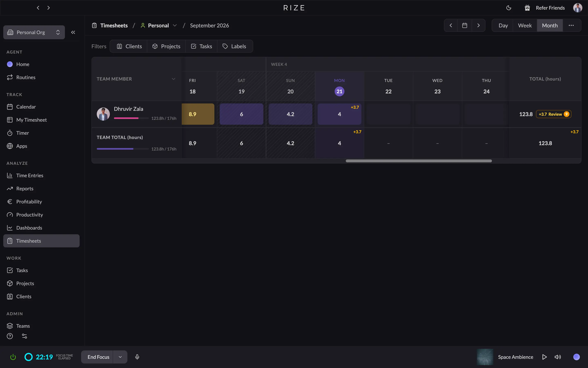Click the focus timer ring icon
588x368 pixels.
(x=28, y=357)
